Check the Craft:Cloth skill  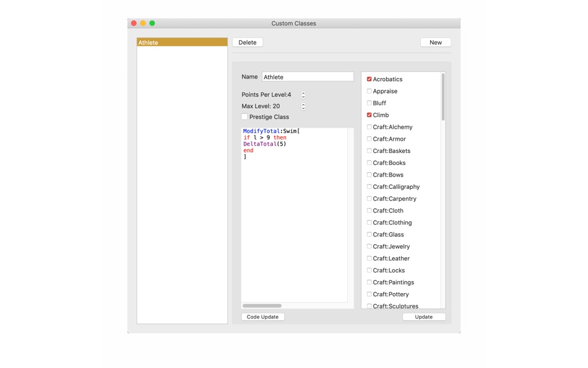click(x=369, y=211)
